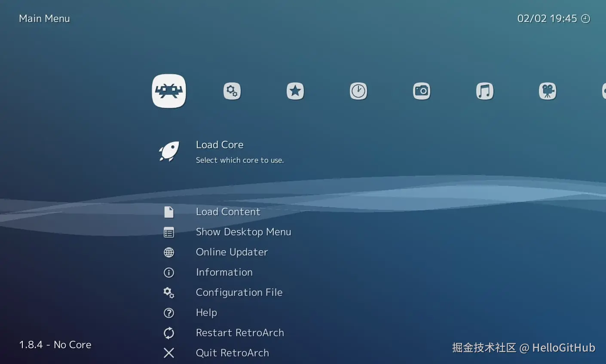Click the X icon beside Quit RetroArch

click(169, 353)
